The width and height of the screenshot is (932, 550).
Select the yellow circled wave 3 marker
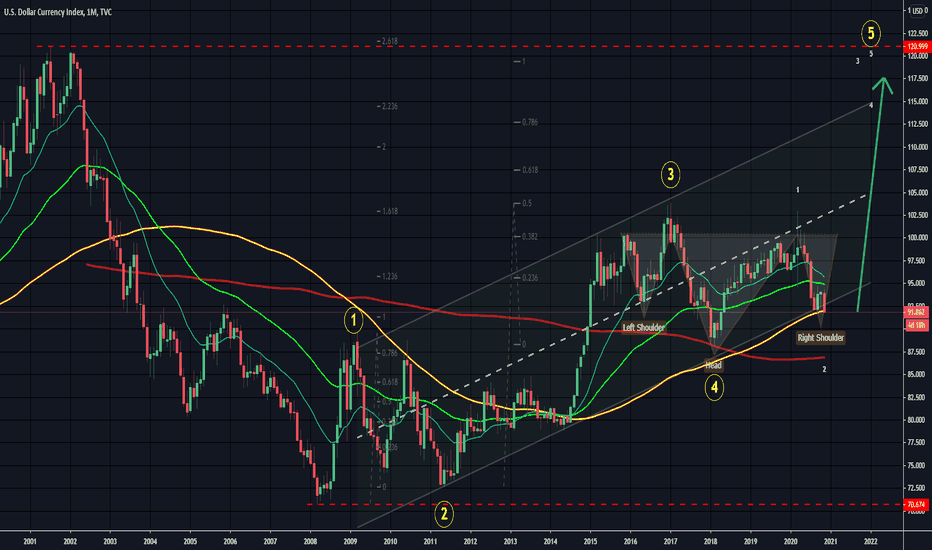tap(670, 174)
